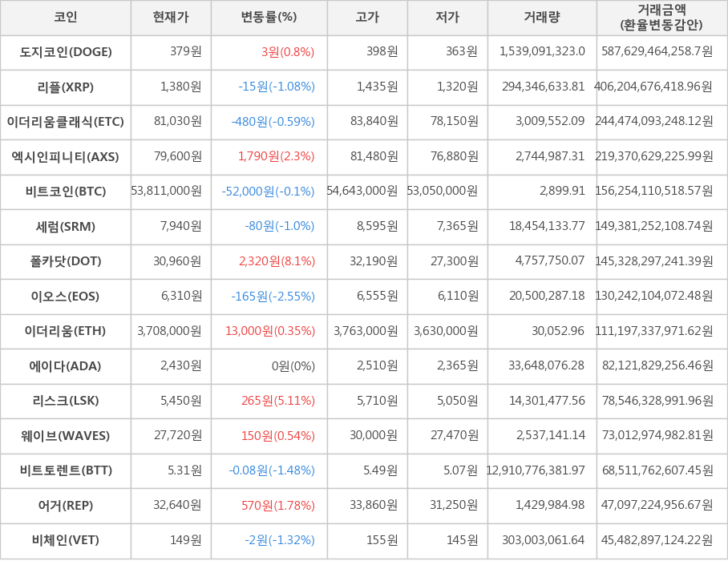Sort by the 현재가 column header
Image resolution: width=728 pixels, height=561 pixels.
point(170,18)
